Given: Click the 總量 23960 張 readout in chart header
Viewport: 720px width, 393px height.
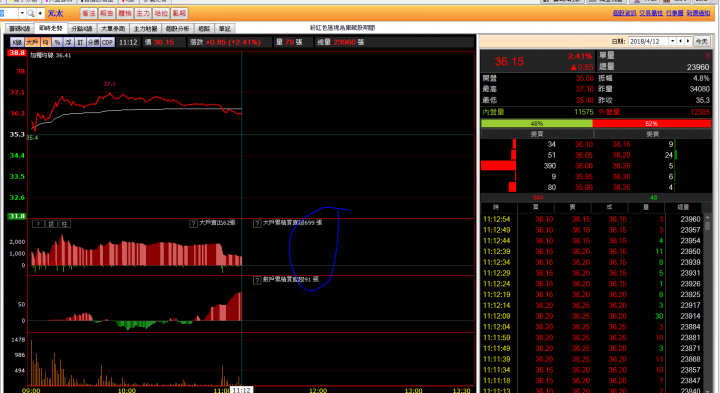Looking at the screenshot, I should pyautogui.click(x=341, y=42).
